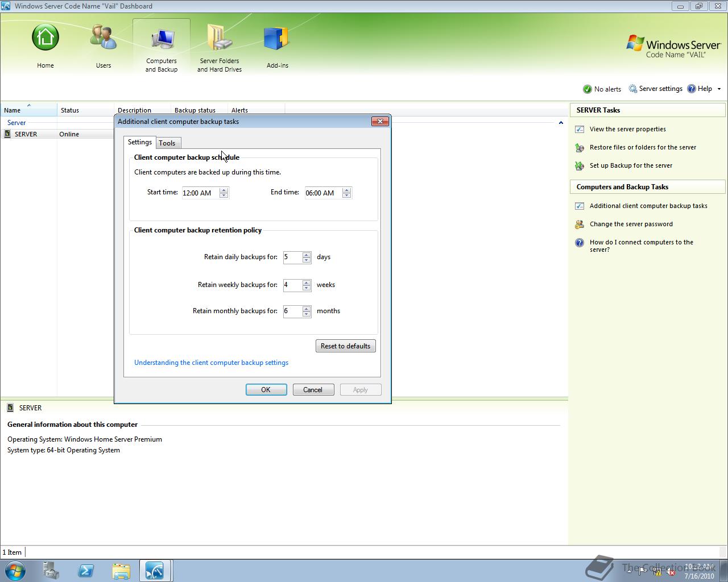Screen dimensions: 728x582
Task: Expand the Help dropdown arrow
Action: click(719, 89)
